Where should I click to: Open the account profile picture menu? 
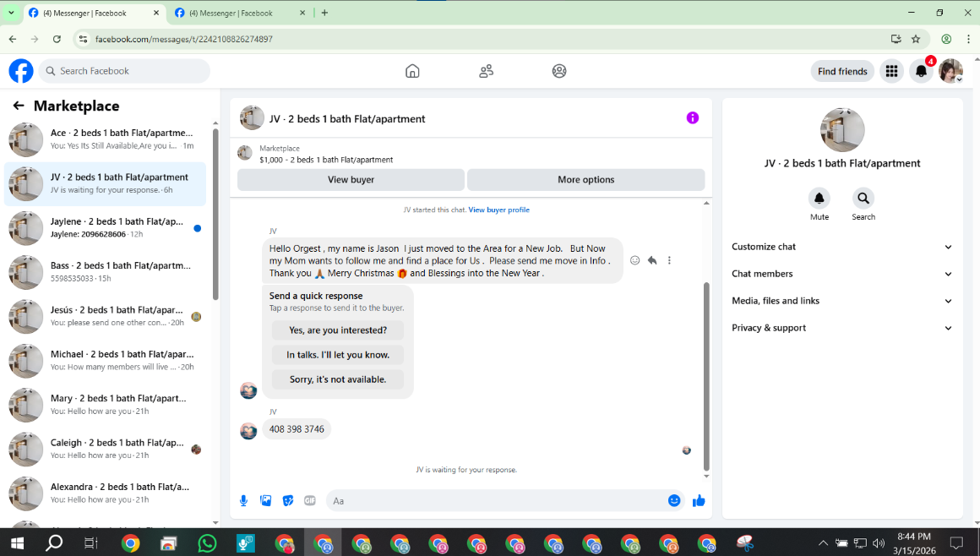(x=950, y=71)
